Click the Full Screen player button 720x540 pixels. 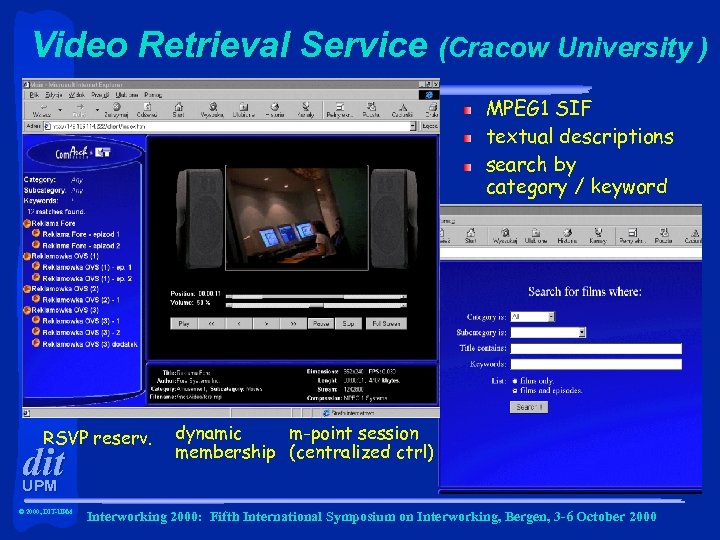(x=386, y=324)
